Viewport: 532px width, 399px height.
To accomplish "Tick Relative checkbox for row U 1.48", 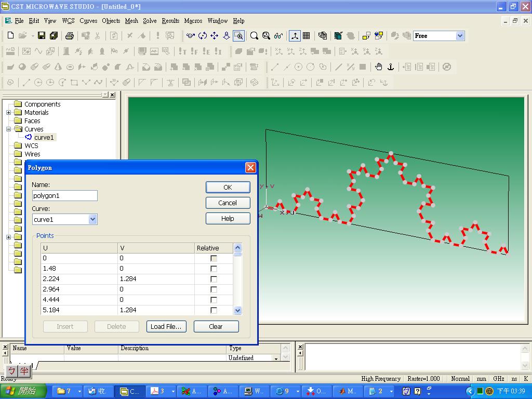I will [x=214, y=269].
